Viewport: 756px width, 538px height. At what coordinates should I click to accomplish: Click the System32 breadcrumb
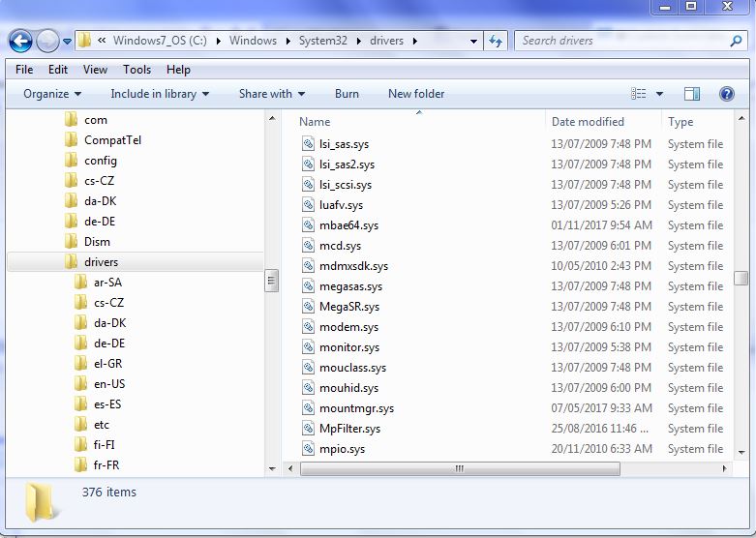(x=323, y=41)
